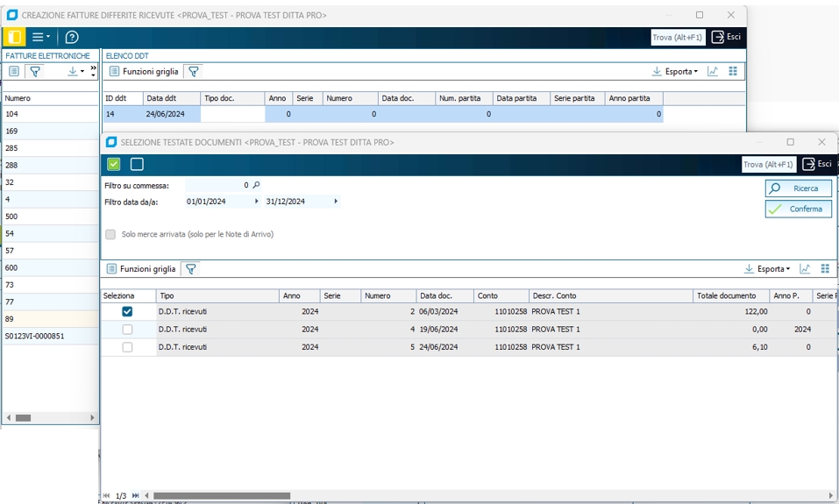Open the chart icon in the documents grid toolbar
This screenshot has height=504, width=839.
(805, 268)
